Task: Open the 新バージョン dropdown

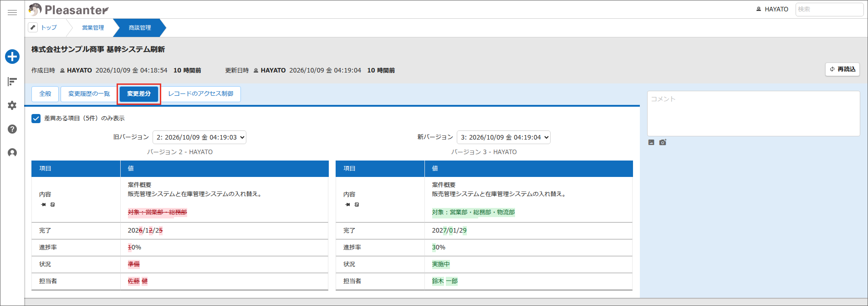Action: click(504, 137)
